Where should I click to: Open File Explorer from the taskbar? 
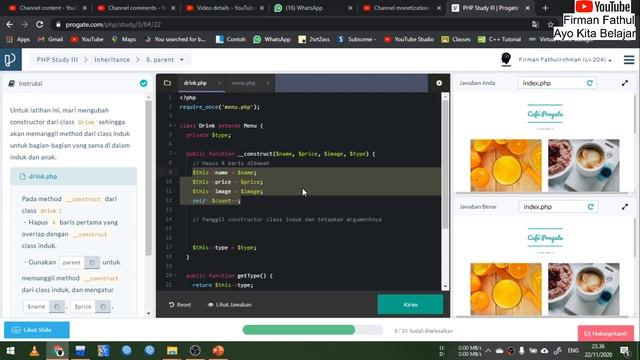coord(172,351)
